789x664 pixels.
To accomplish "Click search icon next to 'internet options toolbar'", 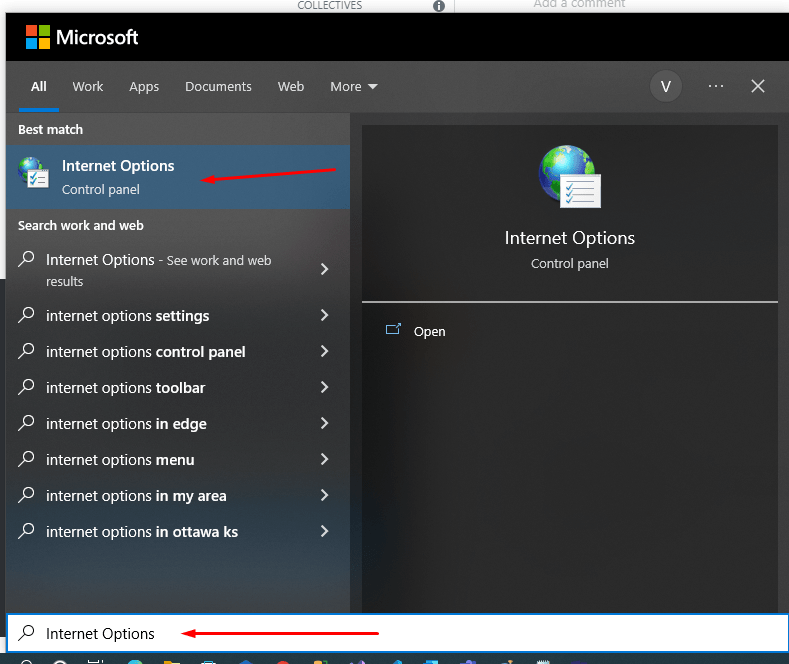I will pos(26,387).
